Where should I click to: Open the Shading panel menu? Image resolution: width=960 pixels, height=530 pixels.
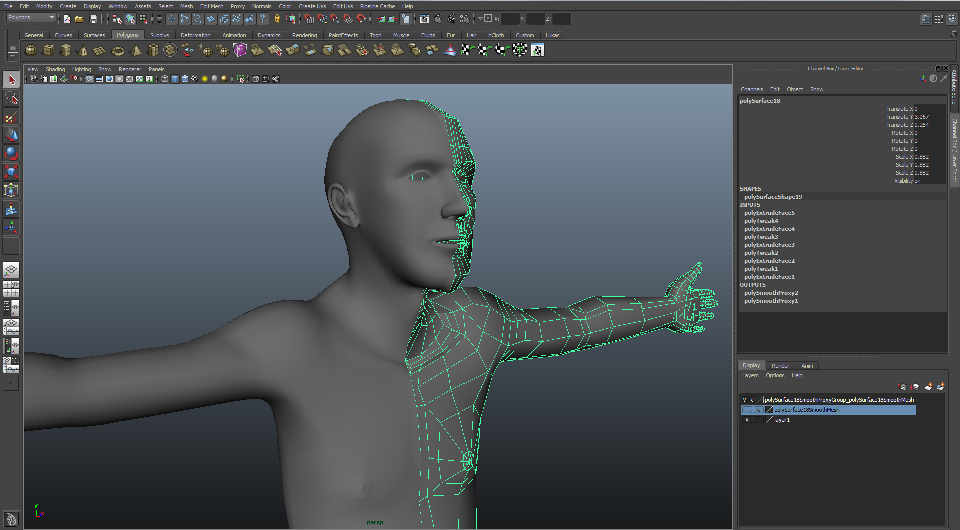[x=55, y=69]
